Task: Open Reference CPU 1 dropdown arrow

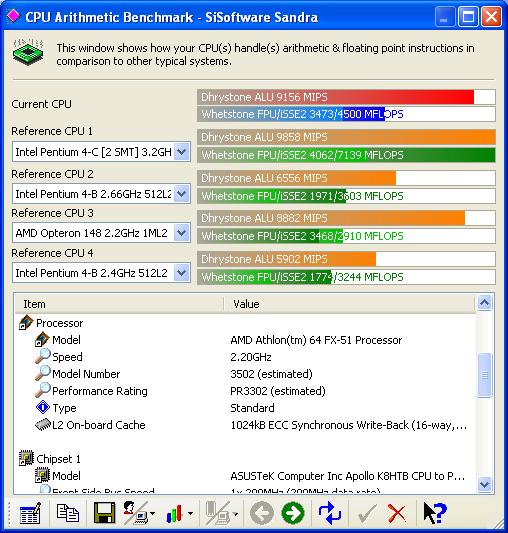Action: coord(182,152)
